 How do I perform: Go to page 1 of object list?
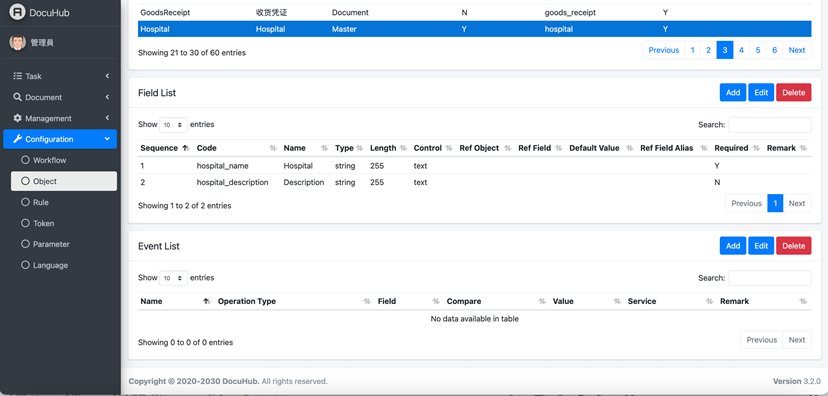tap(692, 50)
